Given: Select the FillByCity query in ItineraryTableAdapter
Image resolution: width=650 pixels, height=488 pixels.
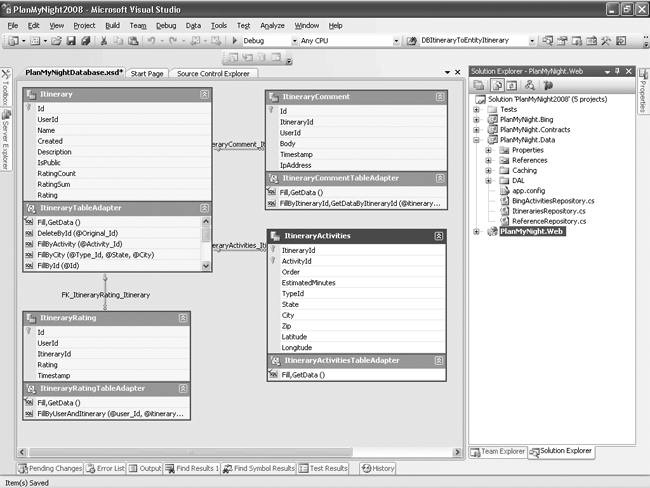Looking at the screenshot, I should (x=113, y=255).
